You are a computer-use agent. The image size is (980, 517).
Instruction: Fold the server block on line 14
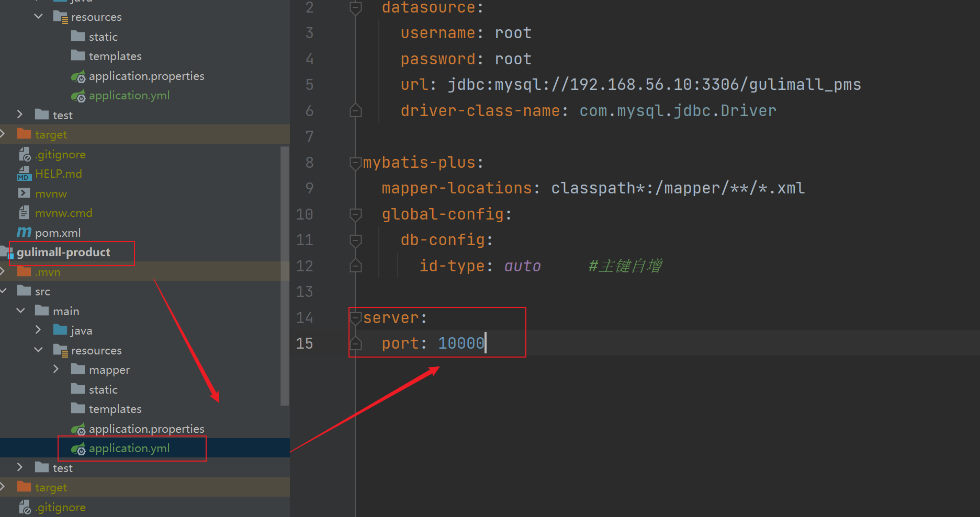(x=355, y=318)
